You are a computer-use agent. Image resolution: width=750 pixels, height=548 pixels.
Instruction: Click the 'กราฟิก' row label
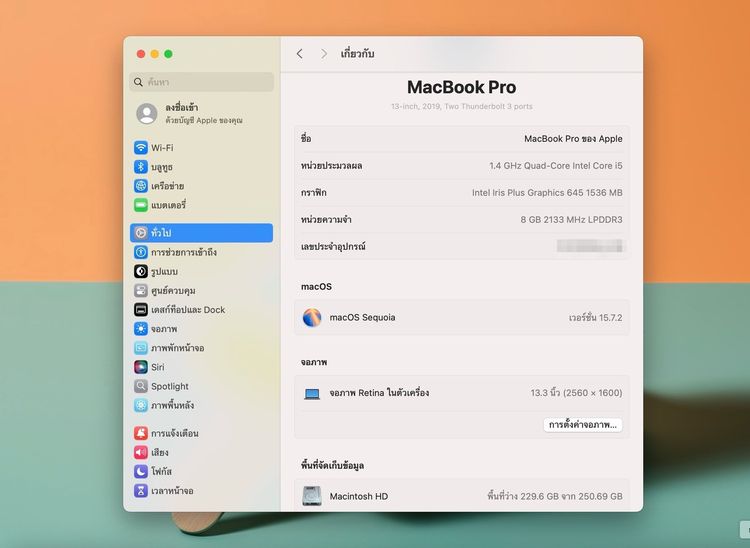tap(314, 193)
